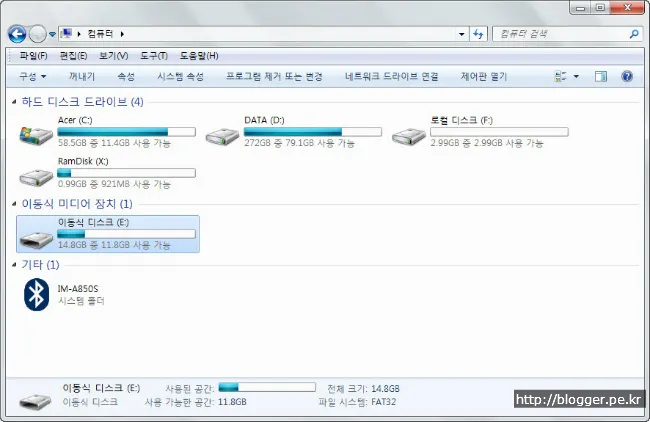Click the 전체 크기: 14.8GB value

(x=385, y=388)
